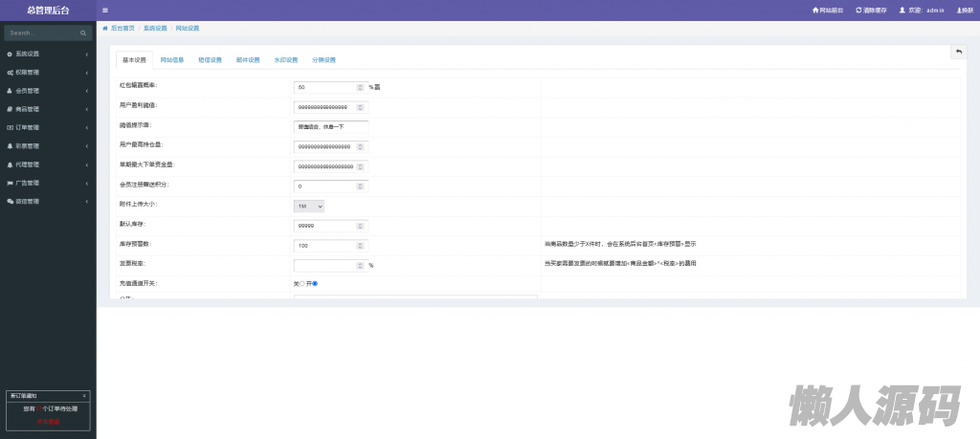The width and height of the screenshot is (980, 439).
Task: Click the search magnifier icon in sidebar
Action: click(83, 33)
